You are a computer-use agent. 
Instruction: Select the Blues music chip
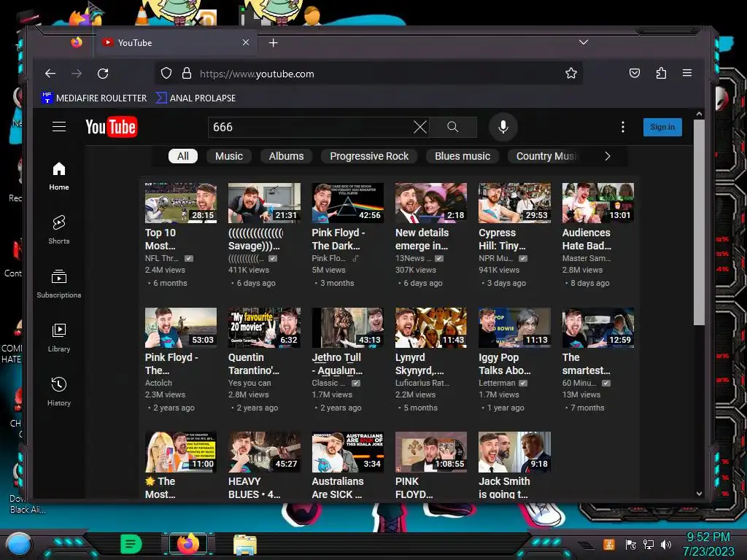[x=462, y=156]
